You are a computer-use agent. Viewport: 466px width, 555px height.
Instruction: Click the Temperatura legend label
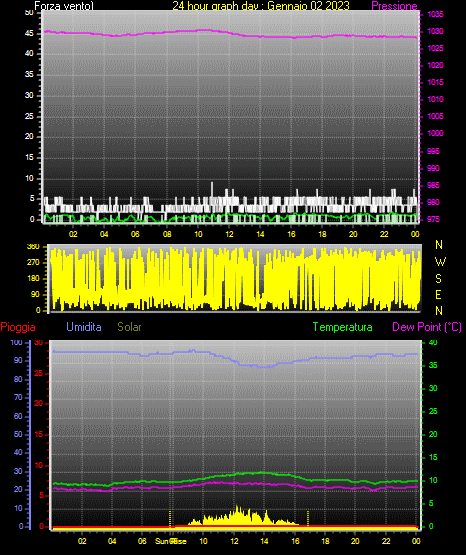point(343,327)
